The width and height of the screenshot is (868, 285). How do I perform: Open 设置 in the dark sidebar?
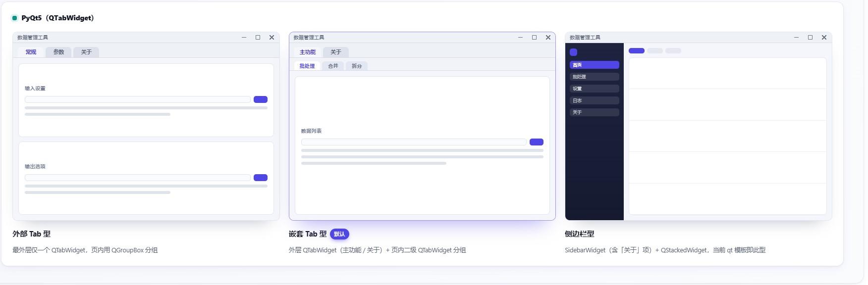click(x=595, y=89)
